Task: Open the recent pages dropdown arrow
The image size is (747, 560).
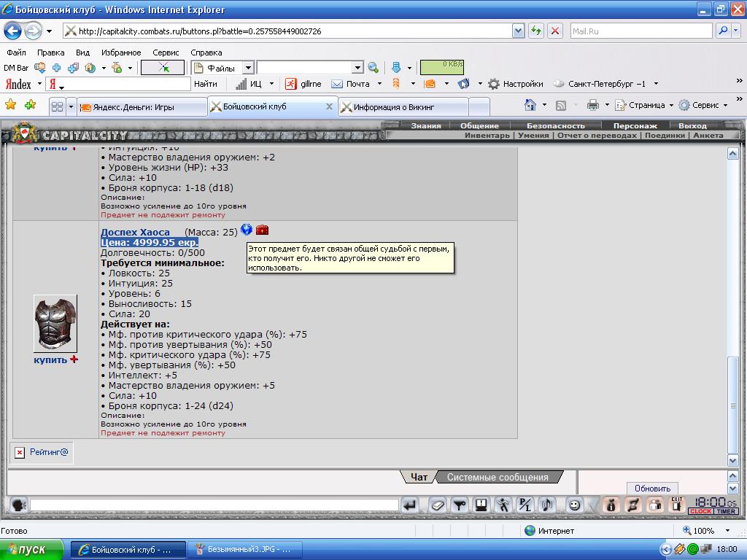Action: [x=49, y=31]
